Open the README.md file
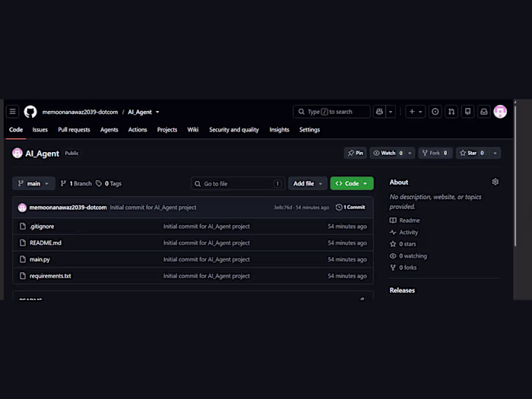Viewport: 532px width, 399px height. pos(46,243)
